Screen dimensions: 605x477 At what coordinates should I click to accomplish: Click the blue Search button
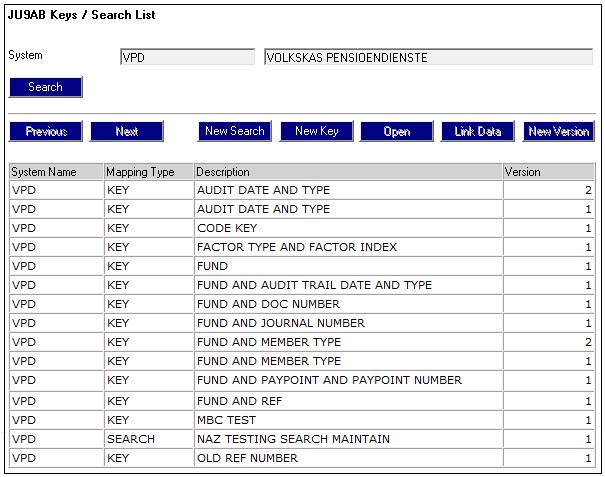click(46, 87)
